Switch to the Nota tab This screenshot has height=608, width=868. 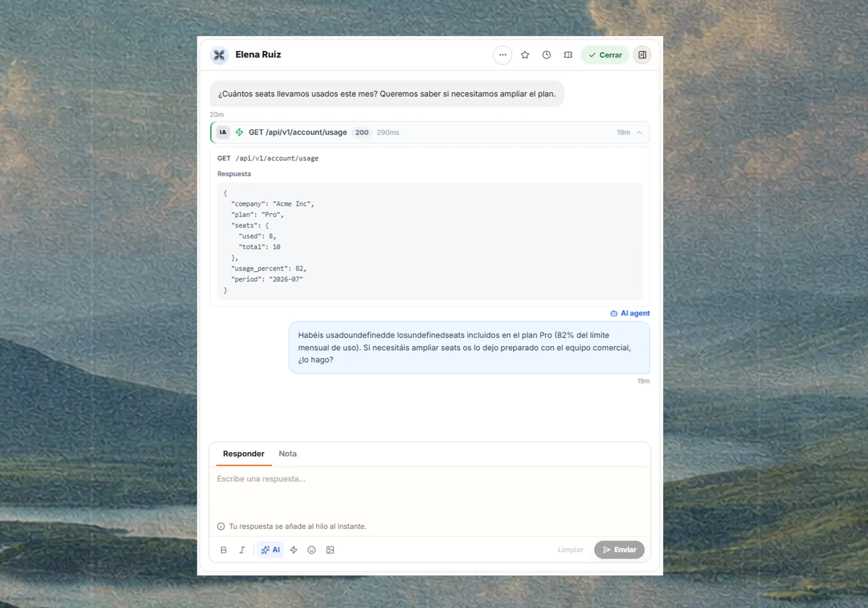[x=287, y=454]
